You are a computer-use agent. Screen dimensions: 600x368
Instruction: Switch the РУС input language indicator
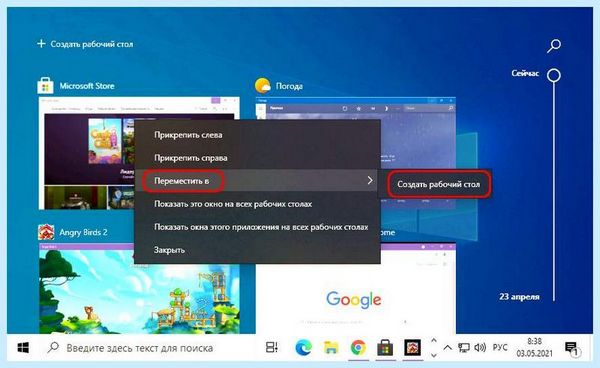pyautogui.click(x=500, y=347)
